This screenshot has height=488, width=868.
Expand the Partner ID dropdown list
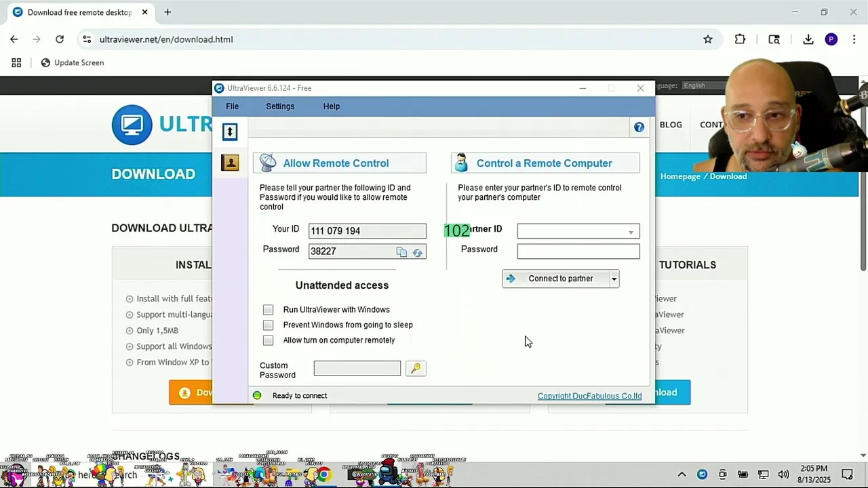631,232
